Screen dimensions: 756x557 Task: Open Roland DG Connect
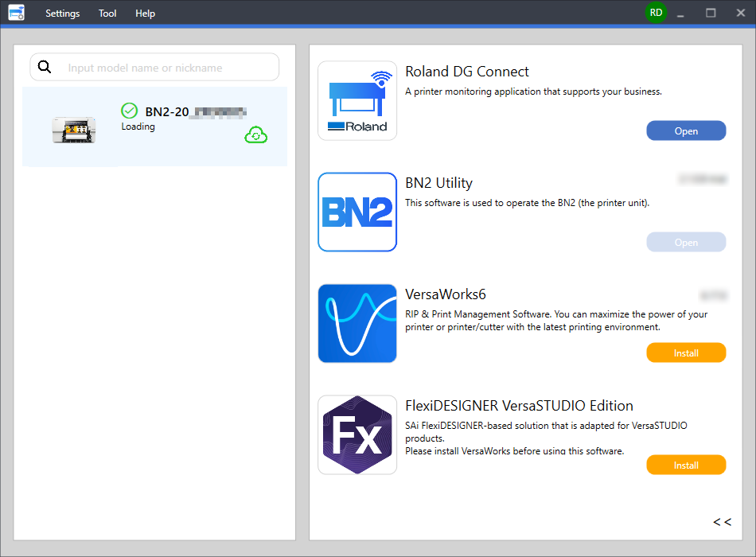[686, 130]
